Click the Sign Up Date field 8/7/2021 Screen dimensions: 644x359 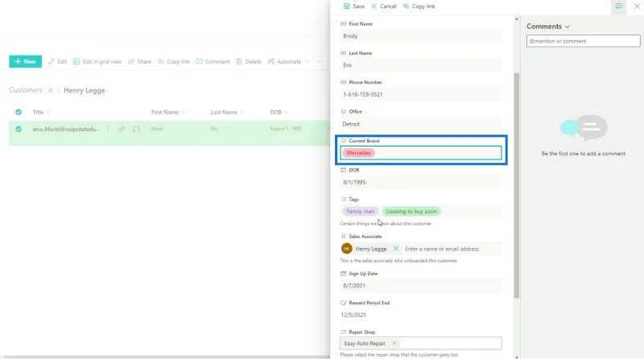pos(421,286)
